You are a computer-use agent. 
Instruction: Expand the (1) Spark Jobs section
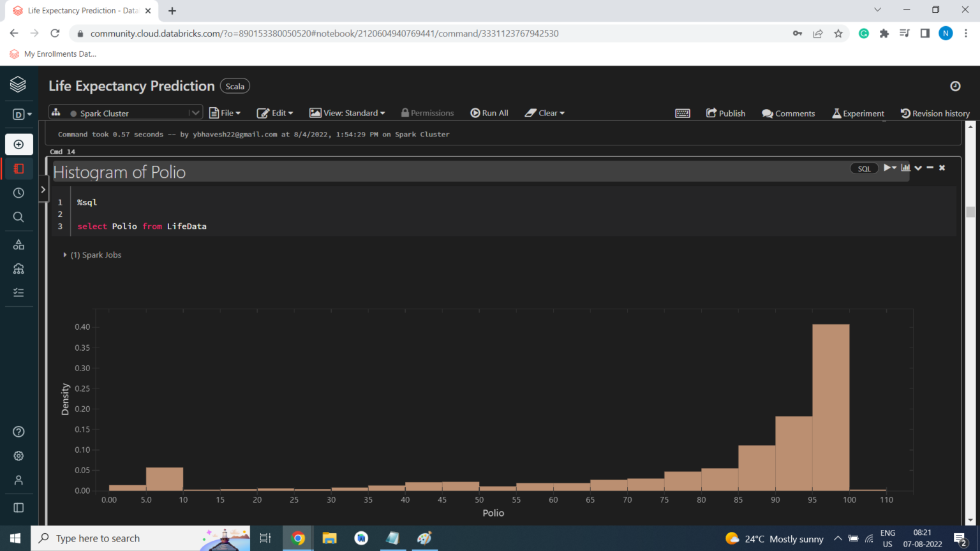pyautogui.click(x=65, y=255)
